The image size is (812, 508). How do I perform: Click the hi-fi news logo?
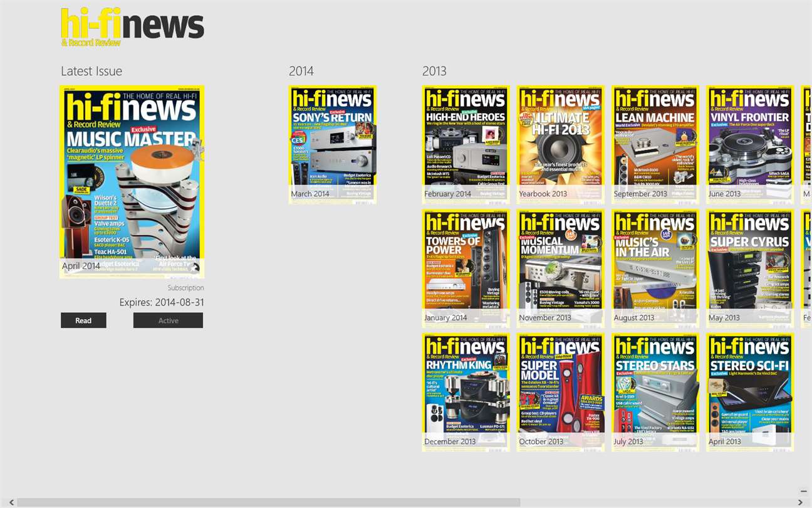tap(132, 27)
